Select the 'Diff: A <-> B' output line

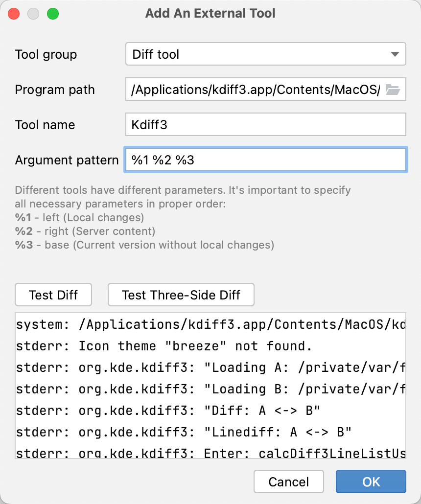(x=168, y=411)
